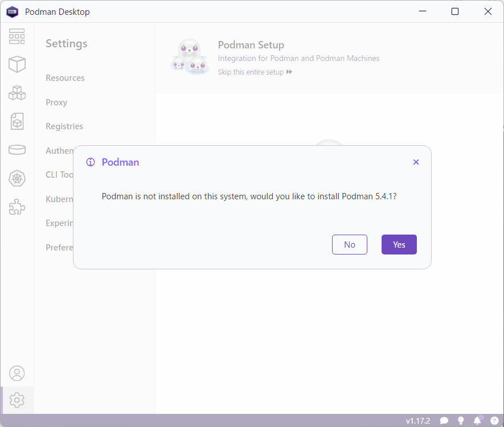Viewport: 504px width, 427px height.
Task: Select Resources in Settings menu
Action: pyautogui.click(x=65, y=78)
